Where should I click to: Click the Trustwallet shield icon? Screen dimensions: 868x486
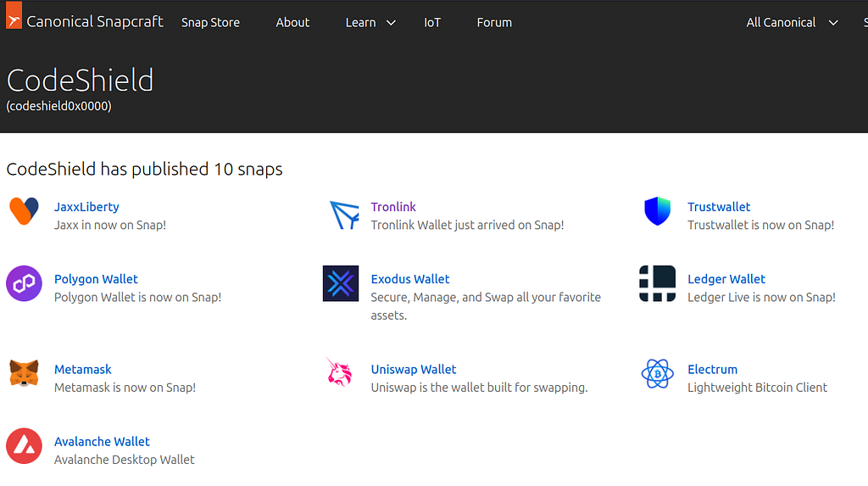pos(658,211)
